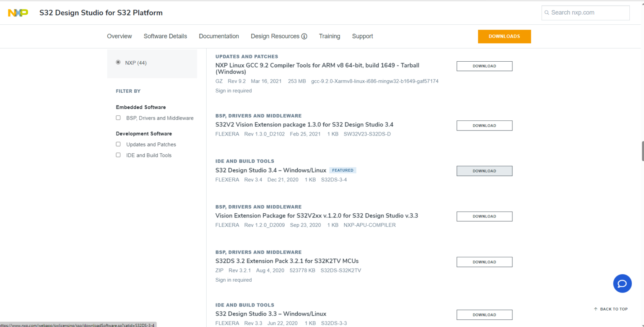Tick the IDE and Build Tools checkbox

click(118, 155)
